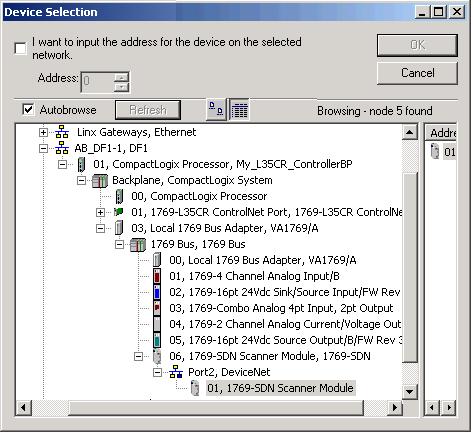Select '04, 1769-2 Channel Analog Current/Voltage' row
This screenshot has width=473, height=434.
[285, 324]
